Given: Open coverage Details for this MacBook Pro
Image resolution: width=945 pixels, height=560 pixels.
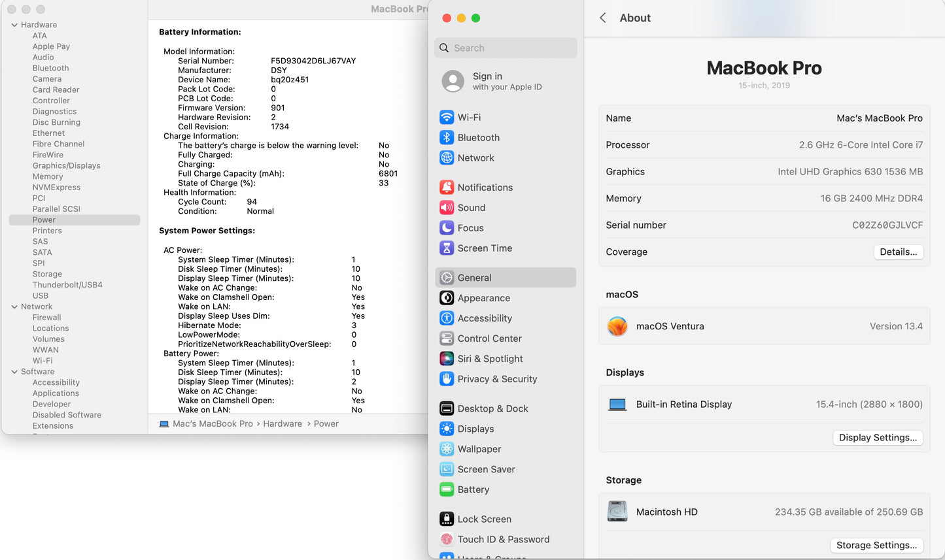Looking at the screenshot, I should 898,252.
